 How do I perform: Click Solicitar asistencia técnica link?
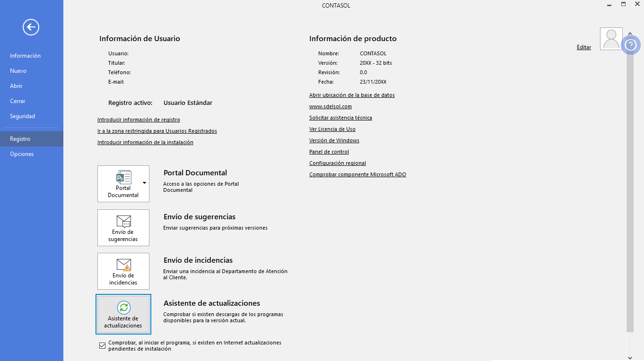[340, 118]
